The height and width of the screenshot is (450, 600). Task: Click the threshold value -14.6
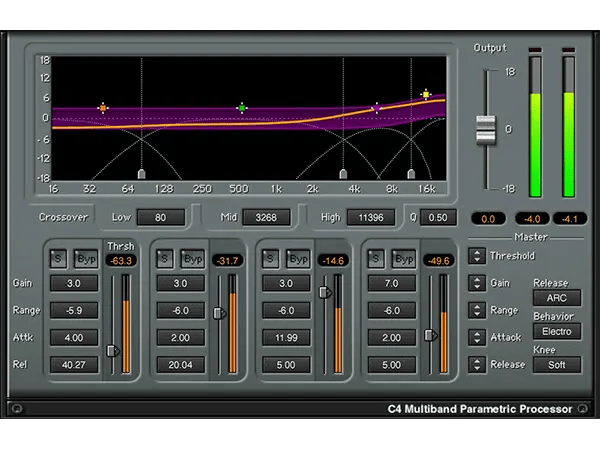pyautogui.click(x=333, y=261)
